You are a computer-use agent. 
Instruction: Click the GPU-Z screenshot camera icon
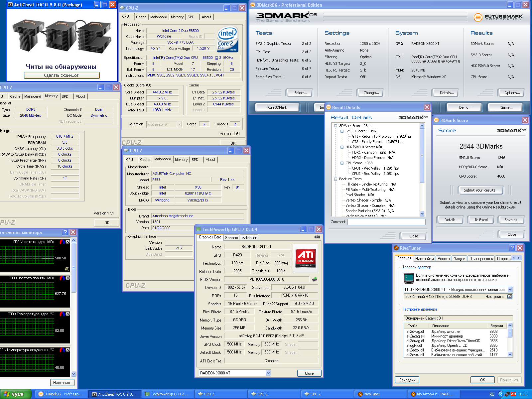coord(317,237)
